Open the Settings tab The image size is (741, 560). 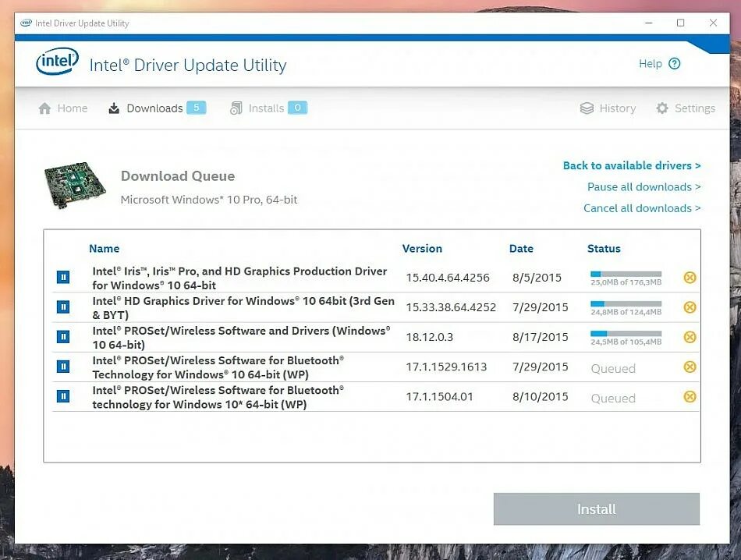(686, 108)
